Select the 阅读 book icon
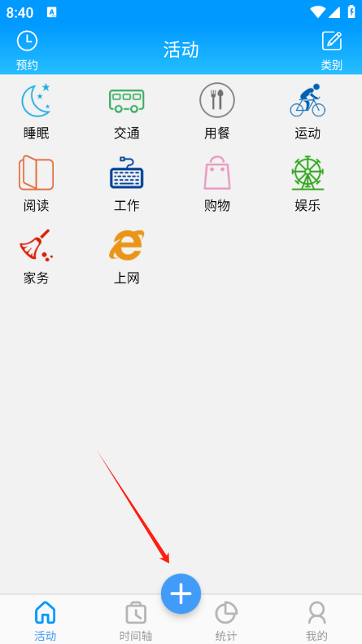 click(36, 173)
